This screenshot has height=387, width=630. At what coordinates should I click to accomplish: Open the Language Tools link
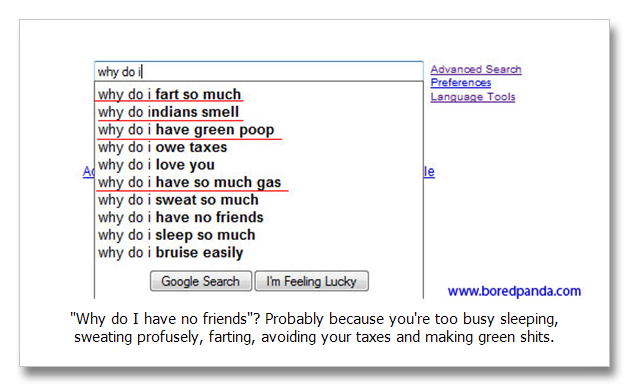[472, 97]
